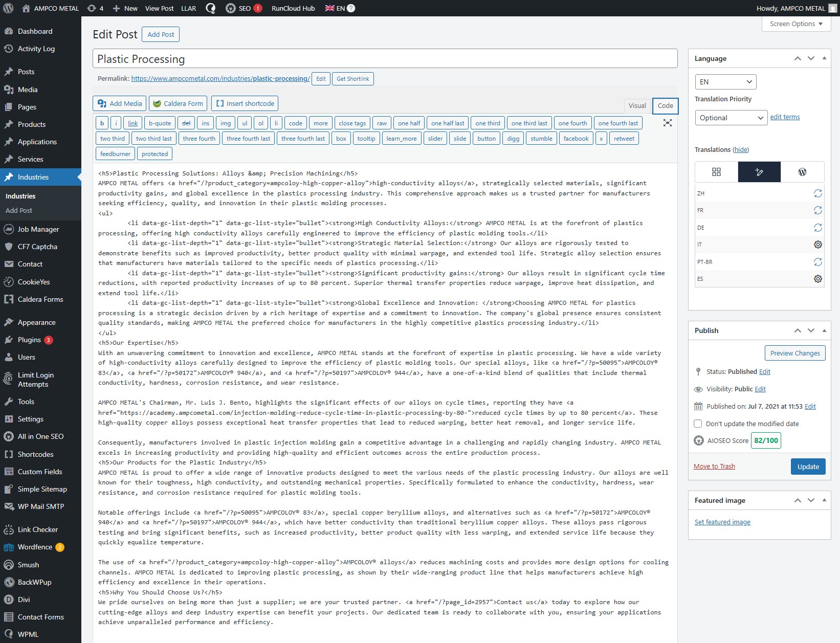The width and height of the screenshot is (840, 643).
Task: Click the AIOSEO score gear icon
Action: pyautogui.click(x=699, y=440)
